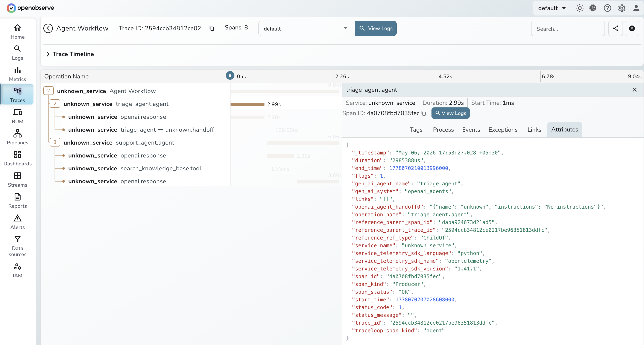Click the 2.99s triage_agent duration bar
This screenshot has width=644, height=345.
pos(247,104)
